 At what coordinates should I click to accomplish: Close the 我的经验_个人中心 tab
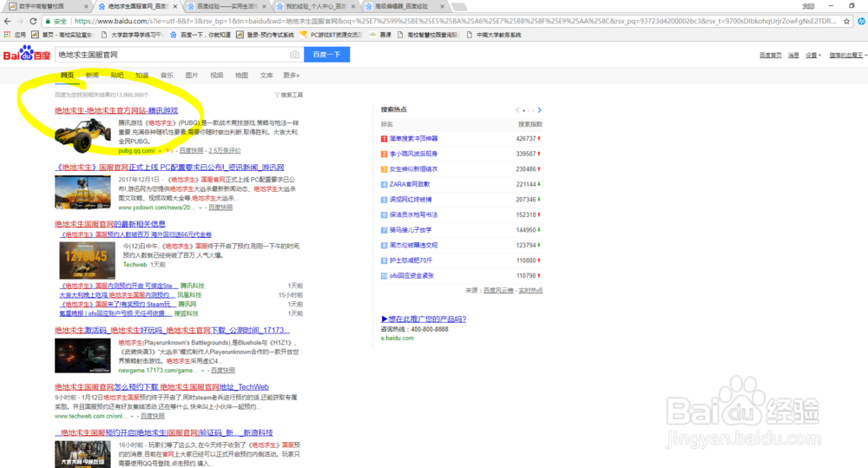pyautogui.click(x=353, y=7)
